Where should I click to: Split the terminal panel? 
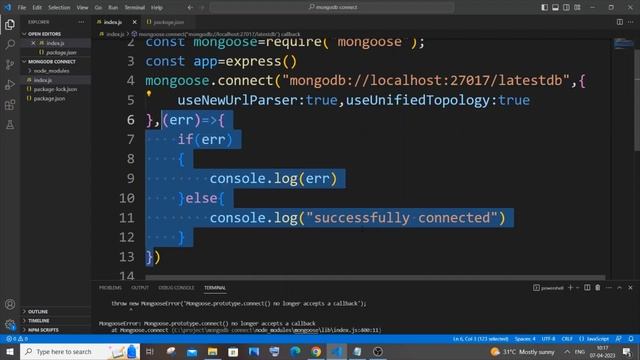pos(587,288)
